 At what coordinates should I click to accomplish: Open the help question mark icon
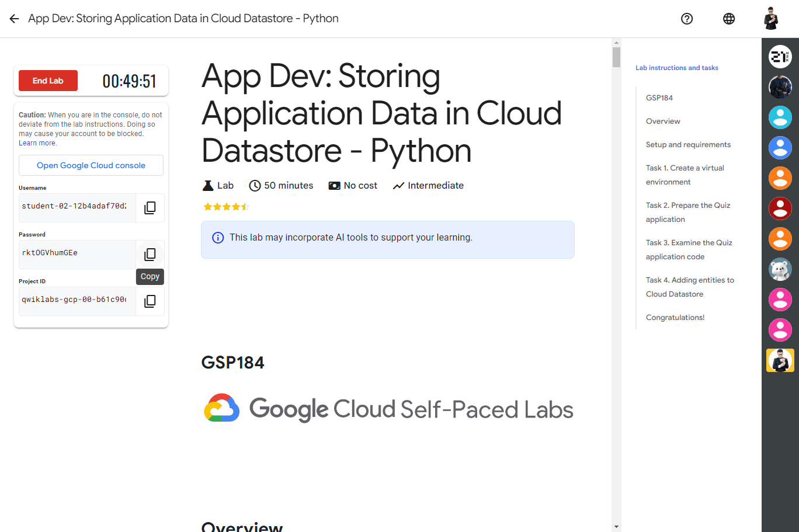pyautogui.click(x=687, y=19)
